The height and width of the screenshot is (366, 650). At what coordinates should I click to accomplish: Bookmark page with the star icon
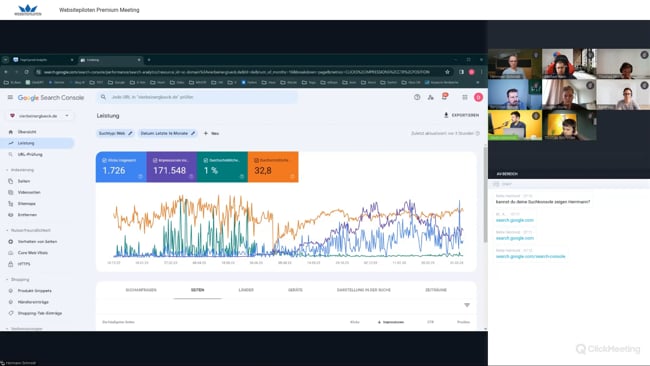(447, 72)
